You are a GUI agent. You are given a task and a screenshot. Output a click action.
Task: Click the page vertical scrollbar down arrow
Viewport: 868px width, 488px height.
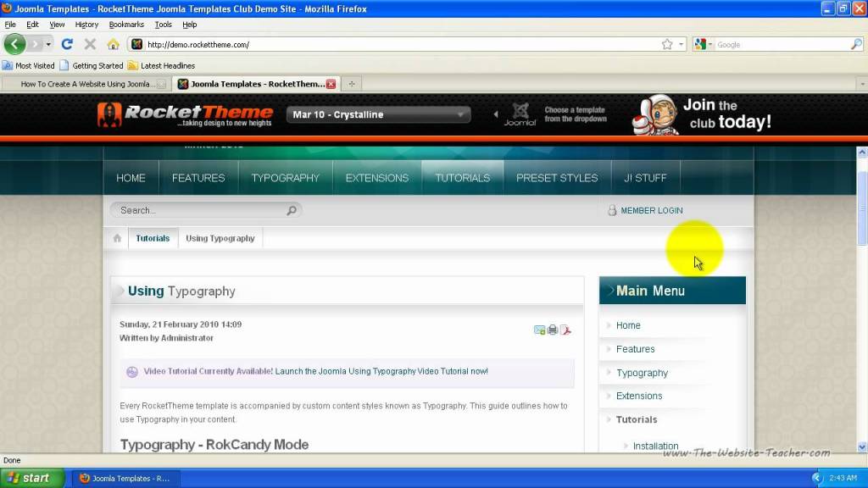[861, 447]
